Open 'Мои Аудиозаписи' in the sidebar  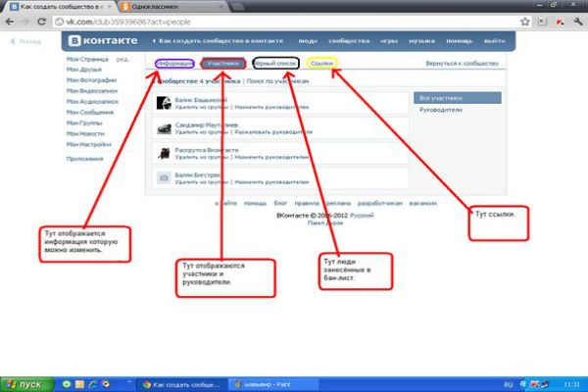tap(92, 102)
